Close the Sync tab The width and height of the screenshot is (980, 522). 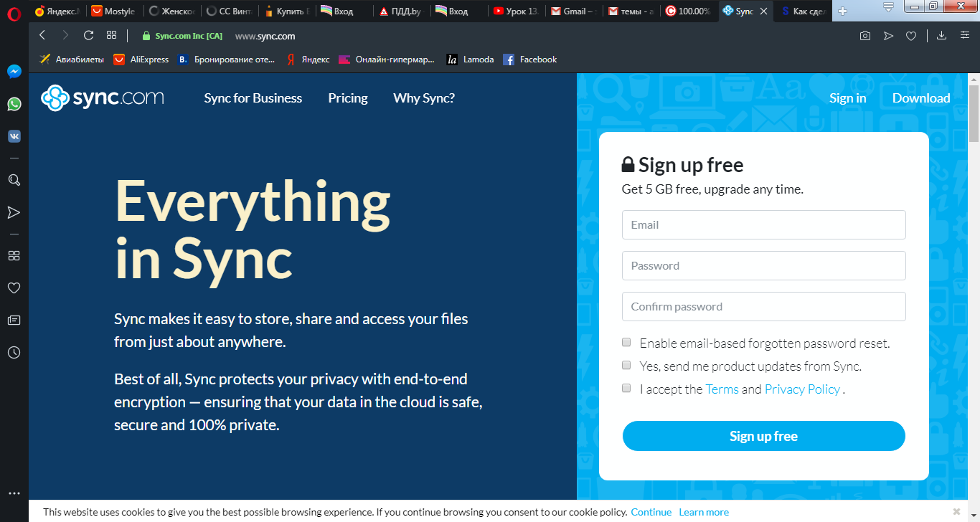763,11
